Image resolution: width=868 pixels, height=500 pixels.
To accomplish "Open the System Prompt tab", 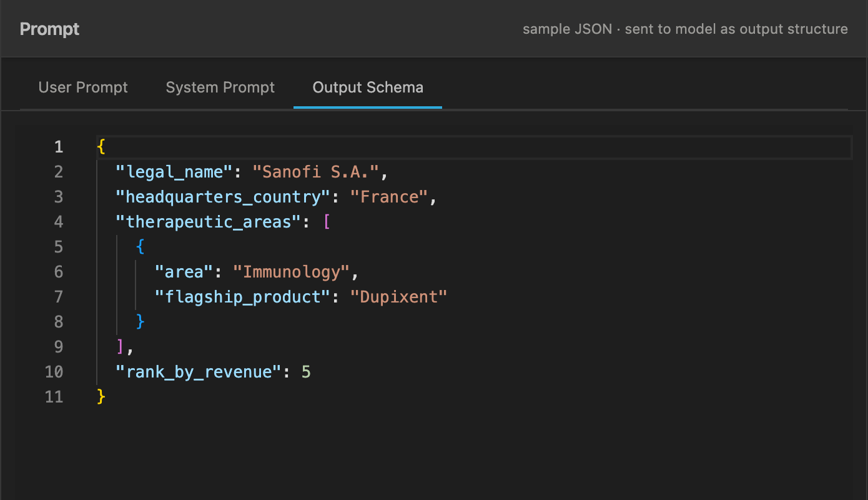I will click(x=220, y=87).
